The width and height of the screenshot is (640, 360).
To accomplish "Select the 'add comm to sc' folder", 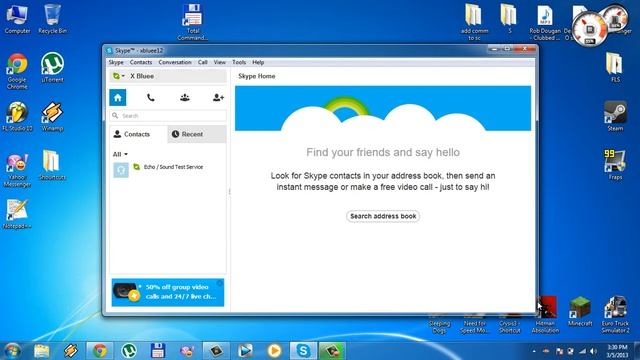I will [x=474, y=22].
